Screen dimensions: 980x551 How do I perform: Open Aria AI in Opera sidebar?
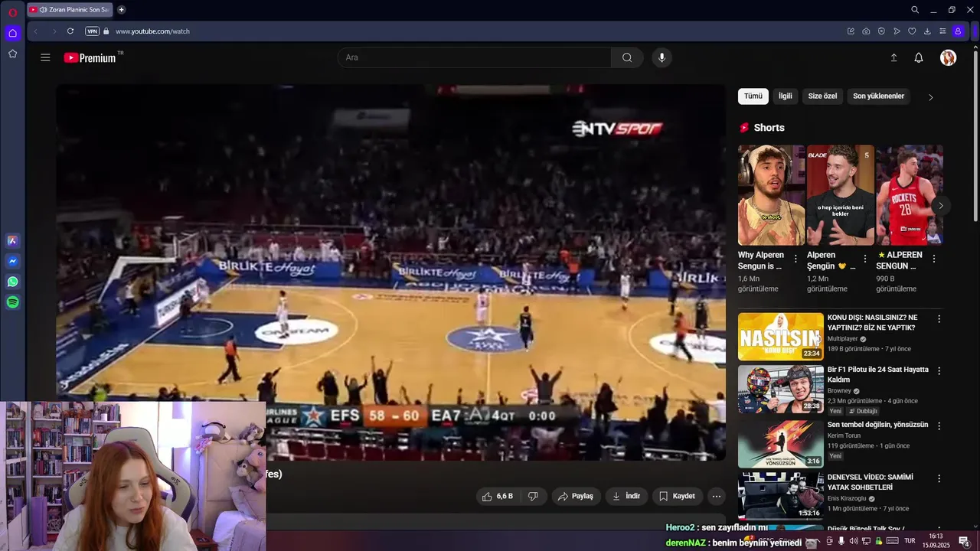[x=12, y=240]
